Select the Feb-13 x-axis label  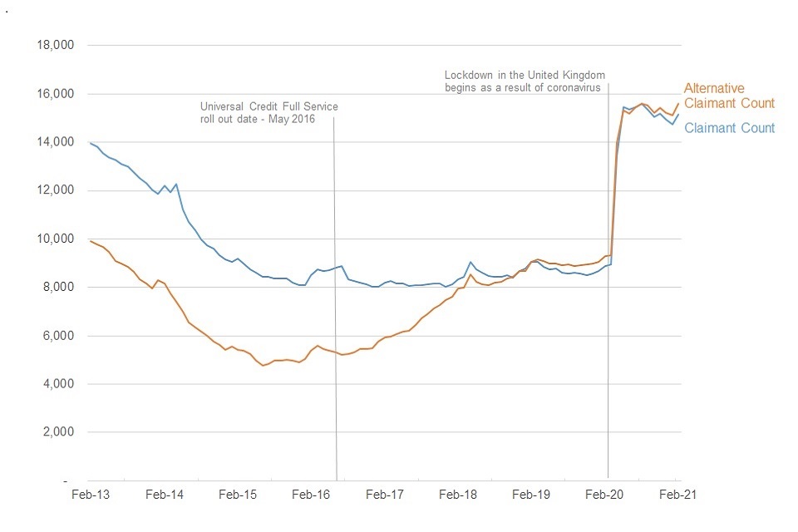91,494
